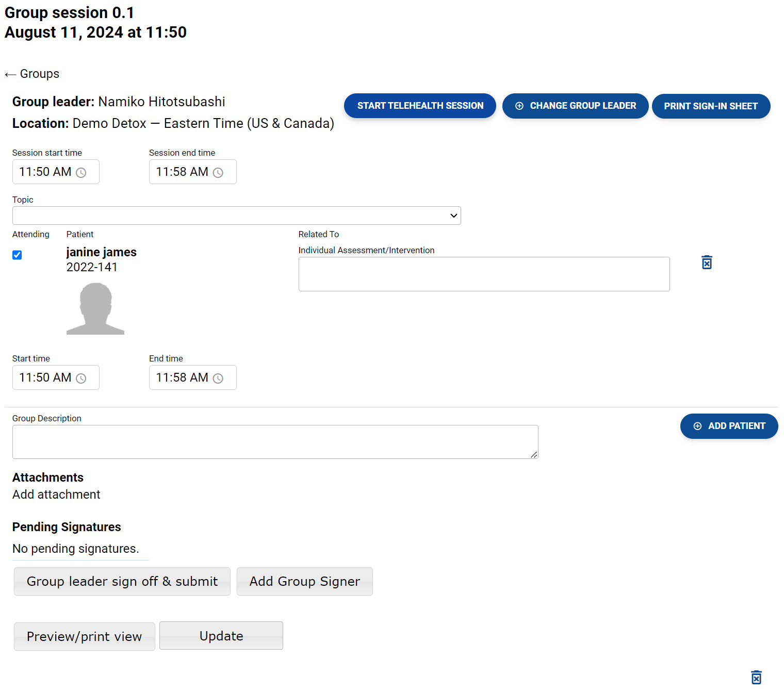Start Telehealth Session
This screenshot has height=691, width=784.
coord(420,106)
